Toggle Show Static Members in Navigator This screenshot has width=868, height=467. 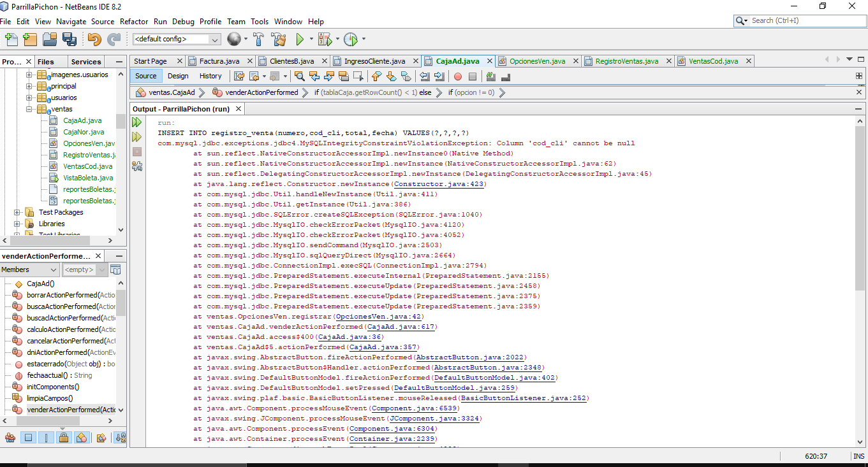[46, 438]
